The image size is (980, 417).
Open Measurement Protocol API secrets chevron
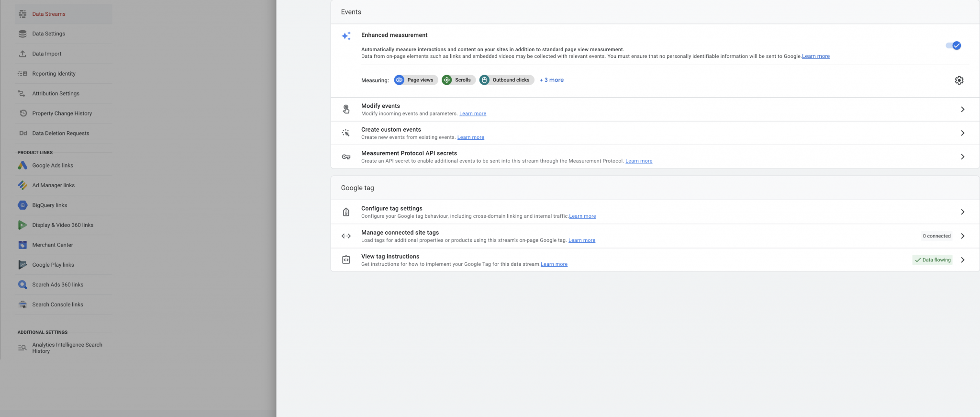tap(962, 157)
